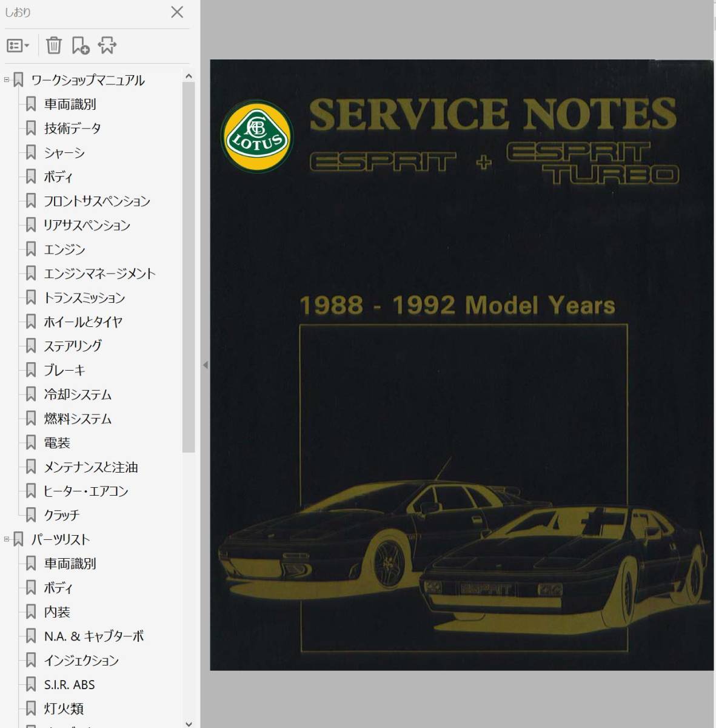The image size is (716, 728).
Task: Click bookmark icon beside トランスミッション
Action: pyautogui.click(x=31, y=297)
